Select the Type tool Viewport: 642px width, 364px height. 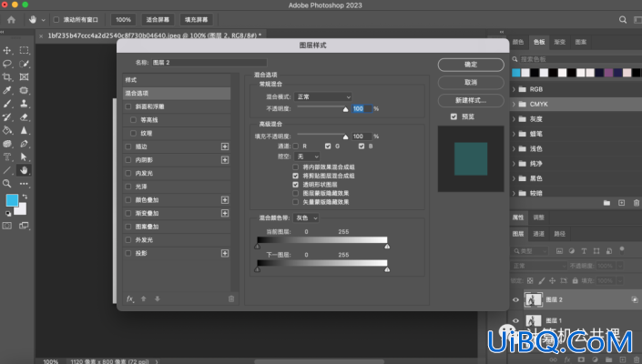pyautogui.click(x=7, y=157)
